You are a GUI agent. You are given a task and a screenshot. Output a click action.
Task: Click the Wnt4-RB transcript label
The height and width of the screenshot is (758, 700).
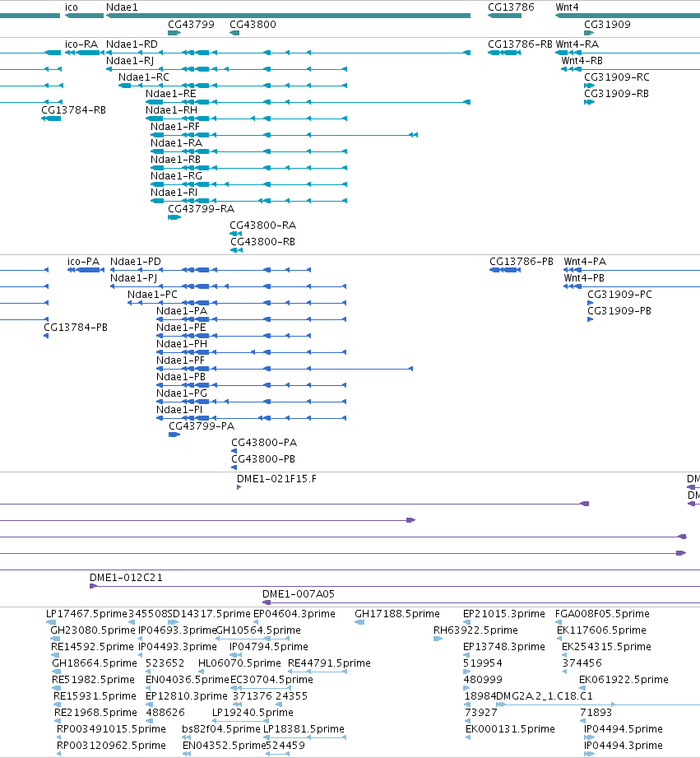coord(582,60)
